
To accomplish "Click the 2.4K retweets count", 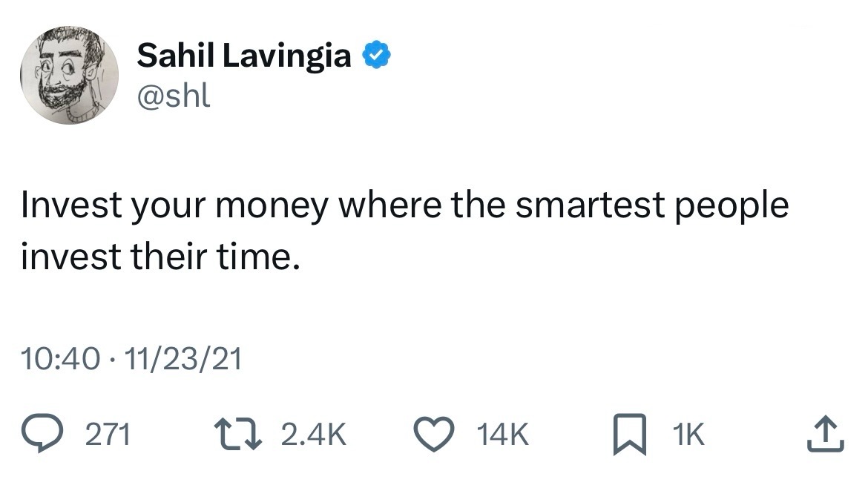I will coord(314,435).
